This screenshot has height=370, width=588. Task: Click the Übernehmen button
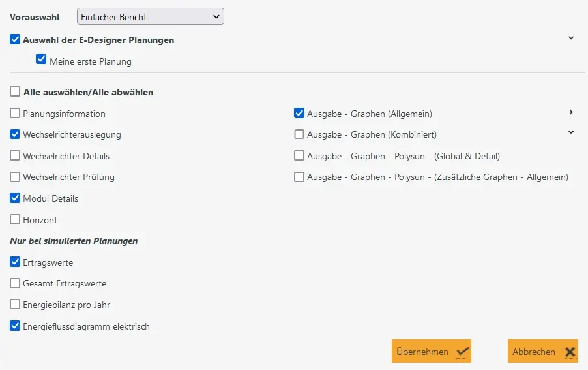click(431, 352)
